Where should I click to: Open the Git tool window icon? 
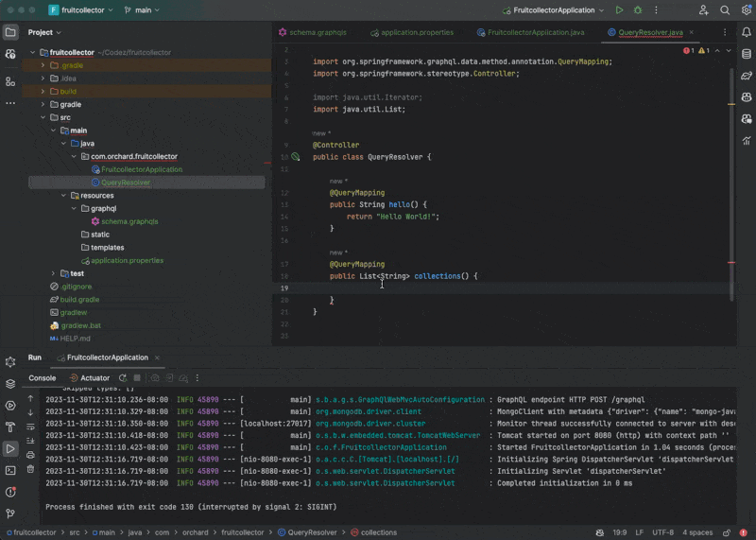pos(10,514)
